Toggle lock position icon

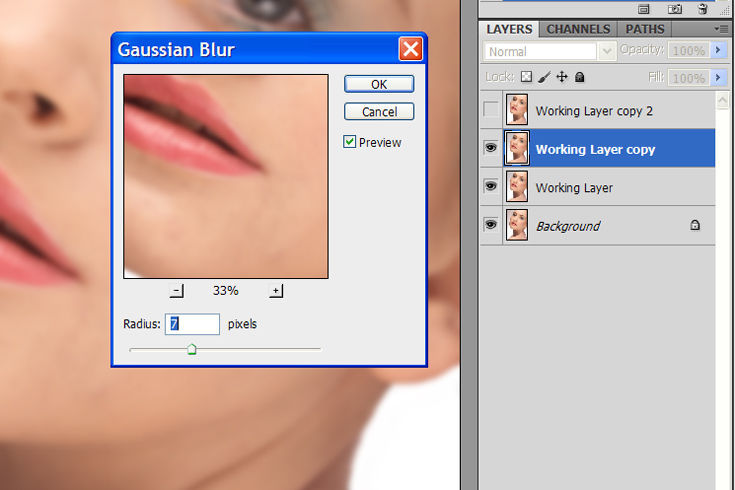562,77
